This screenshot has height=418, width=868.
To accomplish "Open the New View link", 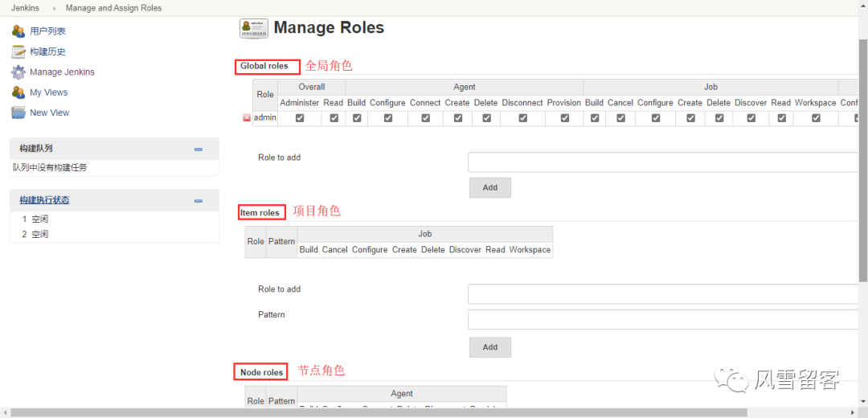I will click(50, 113).
